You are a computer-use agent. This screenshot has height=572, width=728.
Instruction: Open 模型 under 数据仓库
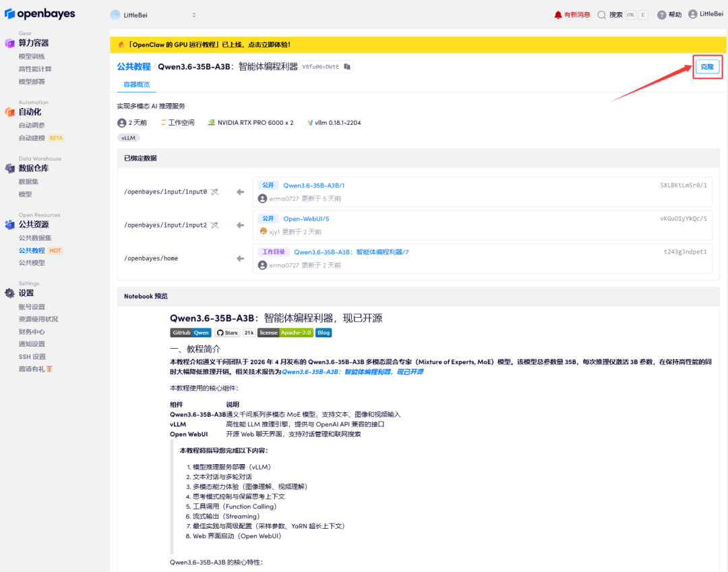[25, 194]
